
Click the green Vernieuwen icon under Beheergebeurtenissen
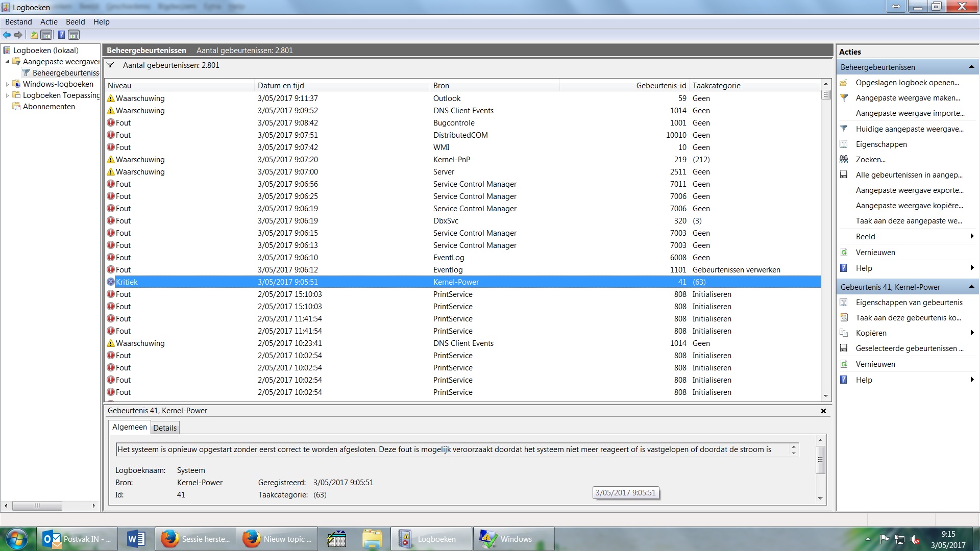844,252
